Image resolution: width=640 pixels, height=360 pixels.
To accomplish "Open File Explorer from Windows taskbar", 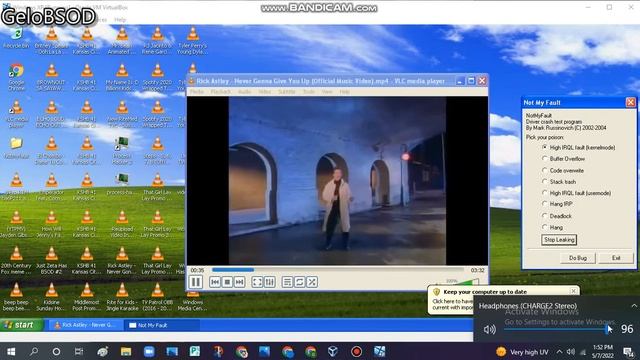I will click(126, 351).
